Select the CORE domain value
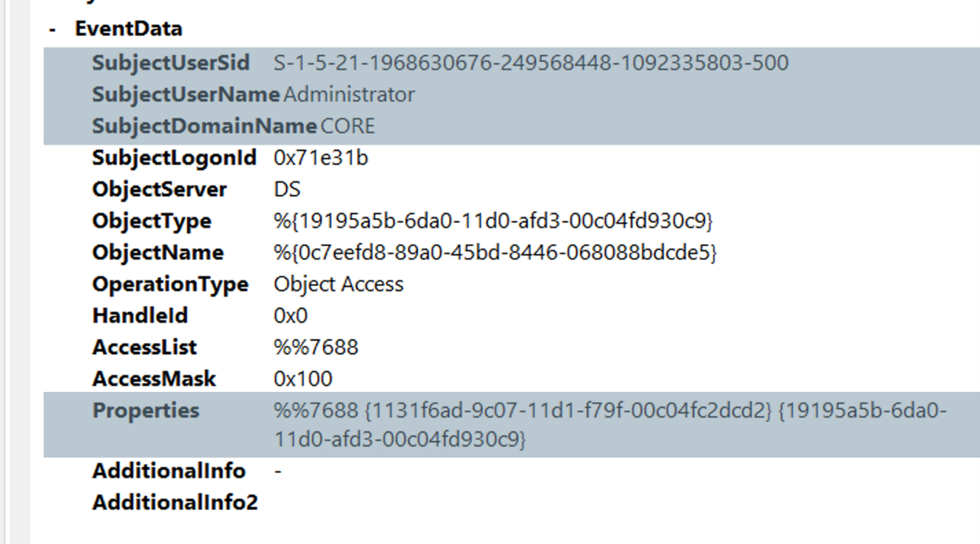This screenshot has height=544, width=980. pyautogui.click(x=348, y=126)
